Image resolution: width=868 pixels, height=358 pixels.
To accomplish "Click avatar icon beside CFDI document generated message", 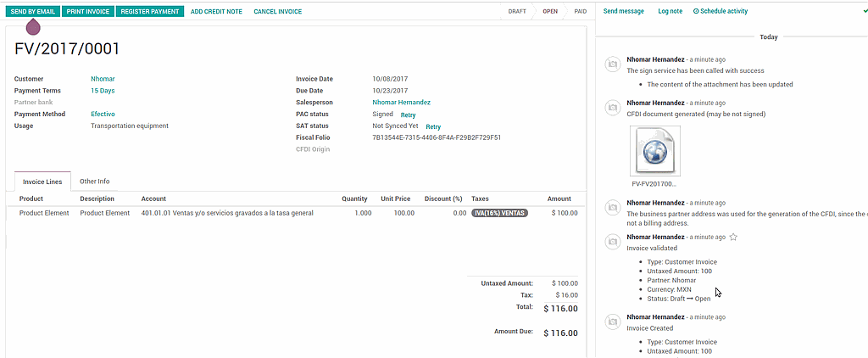I will pos(612,107).
